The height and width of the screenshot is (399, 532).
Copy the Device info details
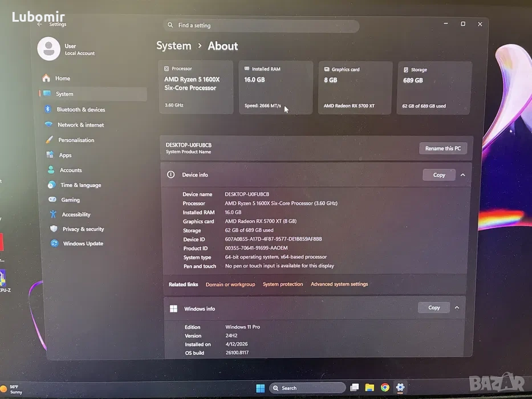coord(438,175)
